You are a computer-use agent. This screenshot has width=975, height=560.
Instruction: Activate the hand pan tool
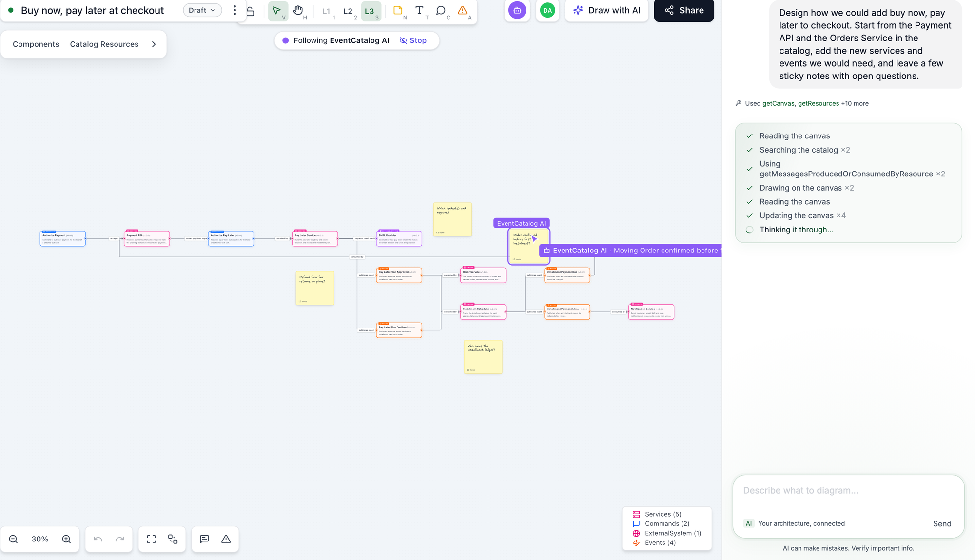click(x=298, y=11)
